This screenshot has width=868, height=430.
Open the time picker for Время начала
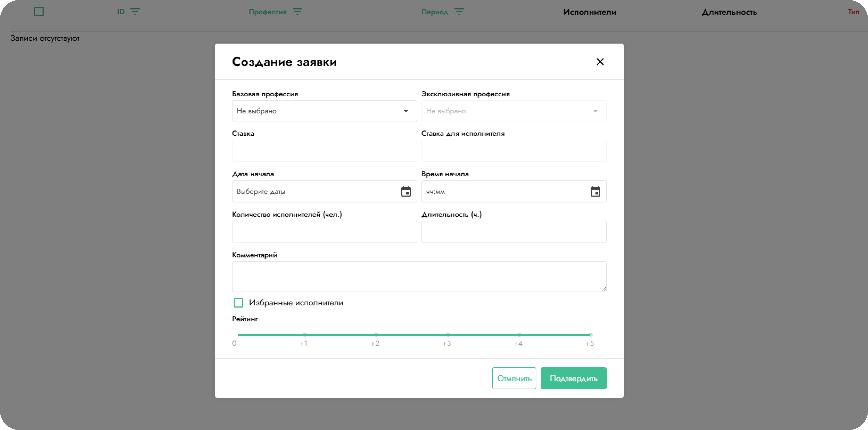(x=595, y=191)
